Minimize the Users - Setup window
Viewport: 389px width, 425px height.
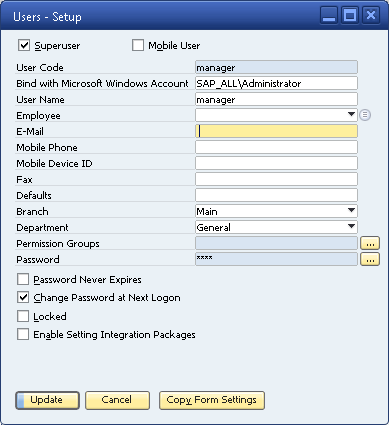tap(329, 15)
